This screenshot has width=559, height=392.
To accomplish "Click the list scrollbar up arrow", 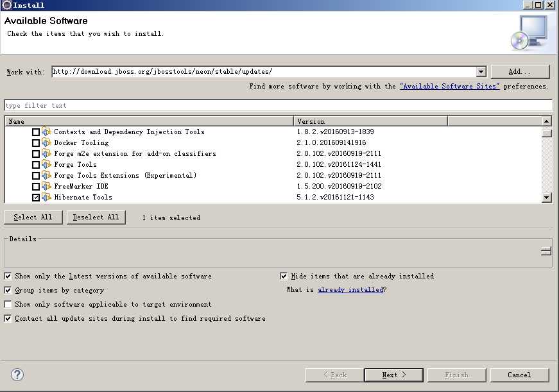I will click(x=546, y=121).
